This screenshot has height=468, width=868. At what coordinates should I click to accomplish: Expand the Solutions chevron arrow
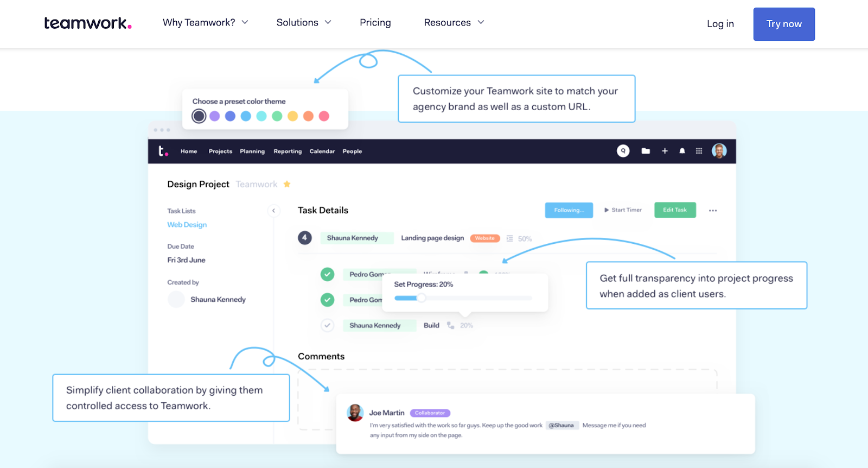(328, 22)
